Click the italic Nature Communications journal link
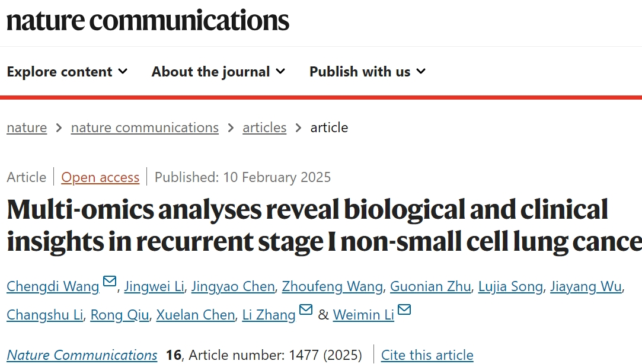Viewport: 642px width, 364px height. pos(82,355)
